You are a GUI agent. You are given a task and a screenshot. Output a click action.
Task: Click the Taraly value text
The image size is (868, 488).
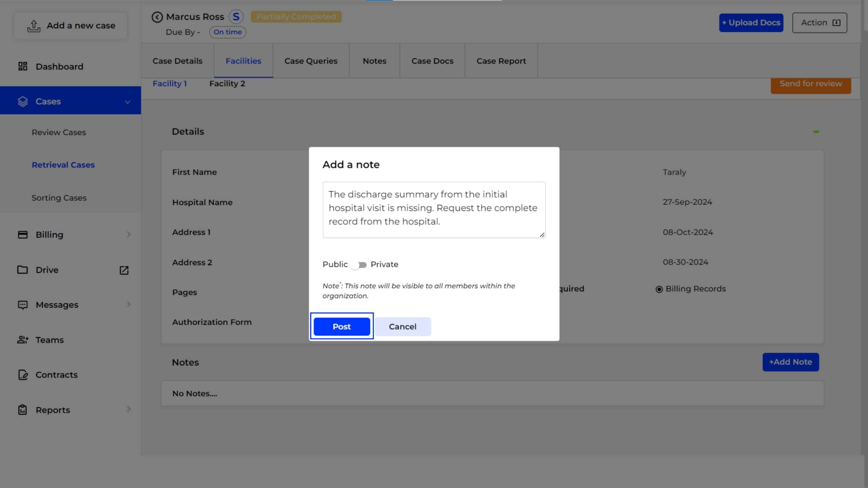pyautogui.click(x=674, y=172)
